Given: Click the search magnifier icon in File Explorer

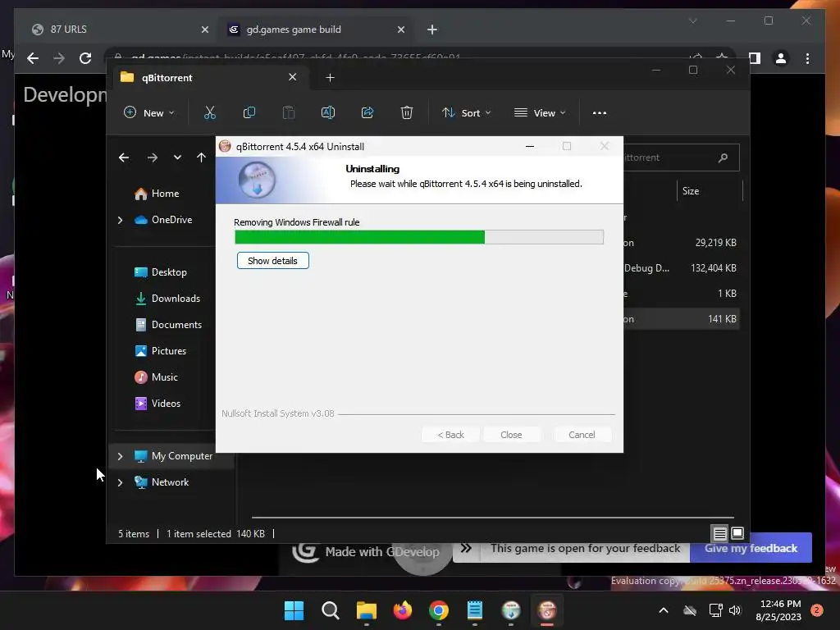Looking at the screenshot, I should click(724, 157).
